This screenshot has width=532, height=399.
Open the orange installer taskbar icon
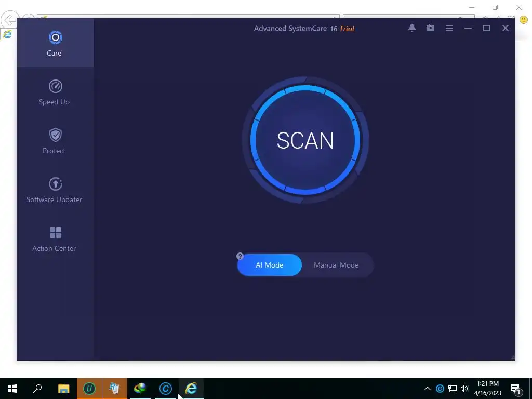115,389
